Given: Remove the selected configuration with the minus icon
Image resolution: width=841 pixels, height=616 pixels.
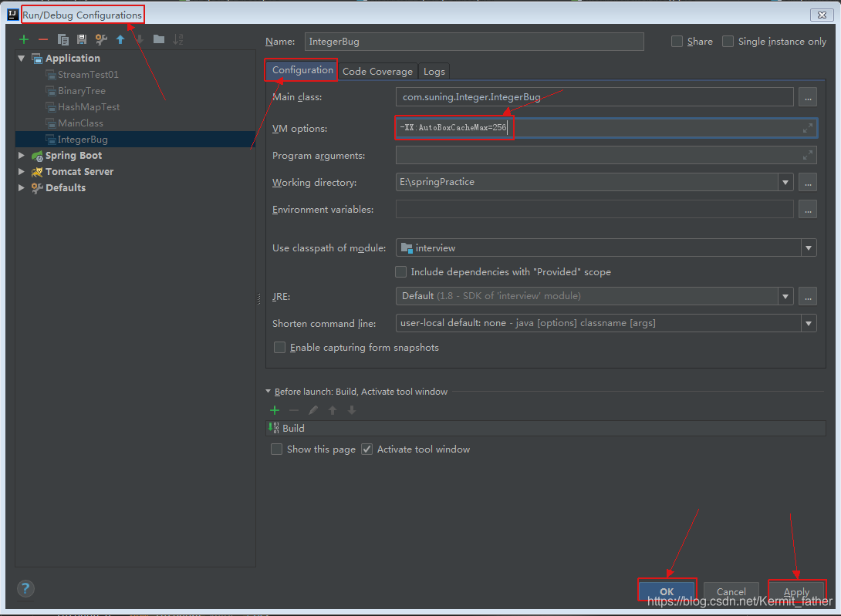Looking at the screenshot, I should click(43, 39).
